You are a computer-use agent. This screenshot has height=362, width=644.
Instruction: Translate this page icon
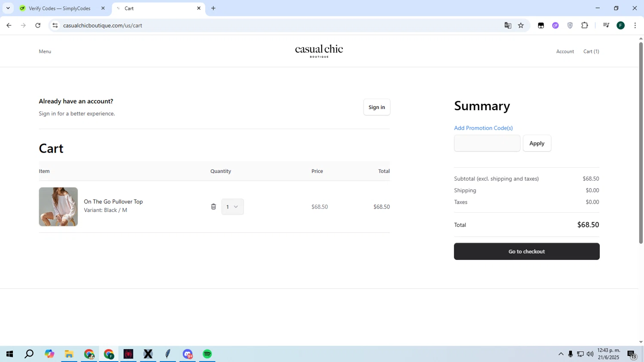pyautogui.click(x=508, y=25)
